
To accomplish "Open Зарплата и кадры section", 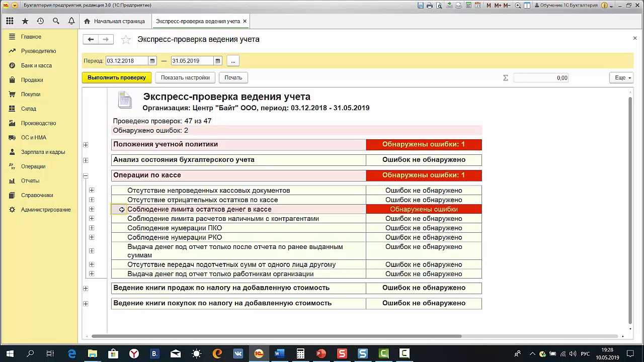I will (43, 152).
